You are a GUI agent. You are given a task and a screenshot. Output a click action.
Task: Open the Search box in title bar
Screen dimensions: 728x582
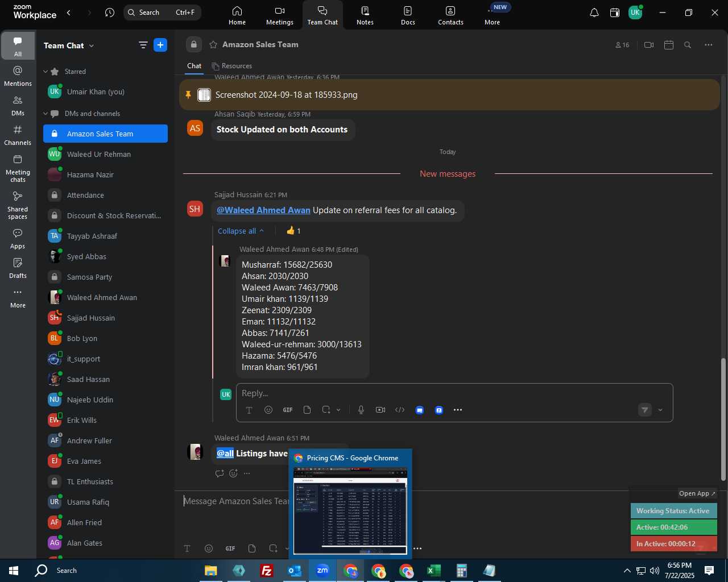tap(162, 13)
